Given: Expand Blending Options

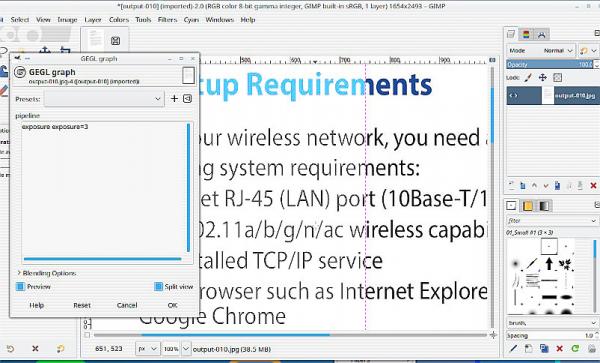Looking at the screenshot, I should [46, 273].
